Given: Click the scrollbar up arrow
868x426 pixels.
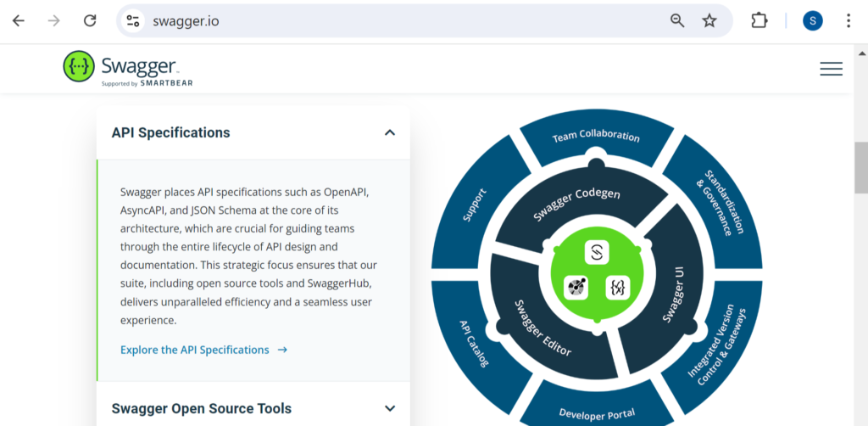Looking at the screenshot, I should [x=861, y=53].
